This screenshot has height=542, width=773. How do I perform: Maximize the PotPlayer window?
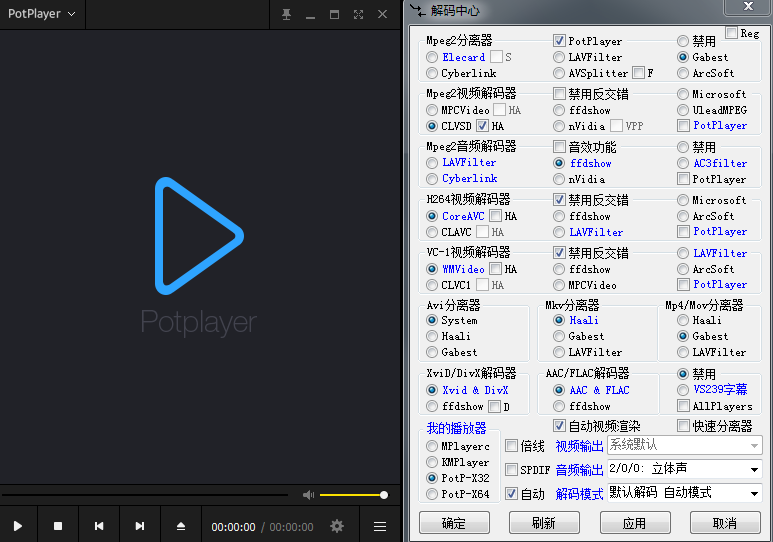pos(334,14)
